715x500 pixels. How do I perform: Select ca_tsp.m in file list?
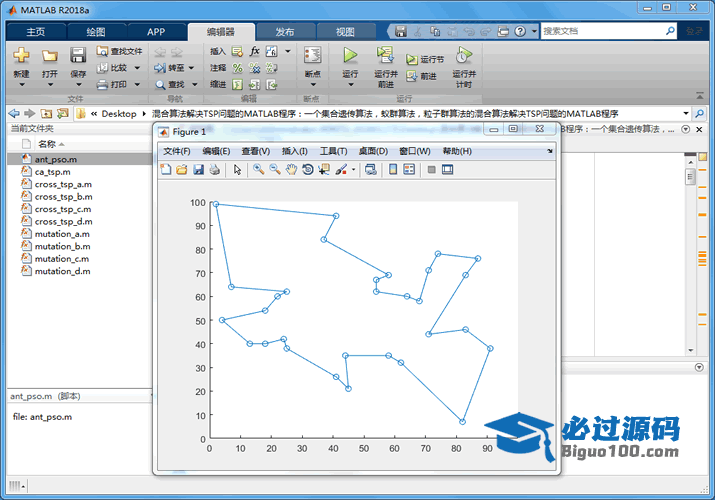tap(80, 172)
